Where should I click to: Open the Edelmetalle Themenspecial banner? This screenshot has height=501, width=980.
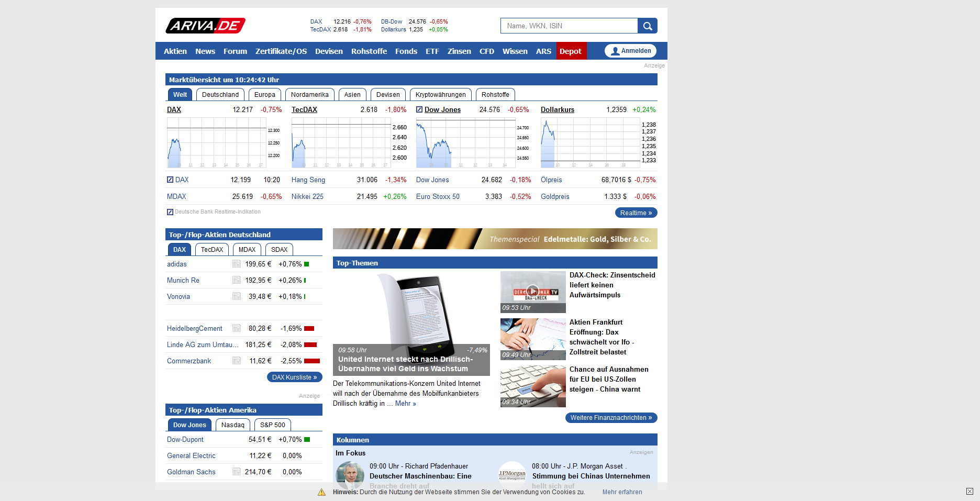point(495,239)
